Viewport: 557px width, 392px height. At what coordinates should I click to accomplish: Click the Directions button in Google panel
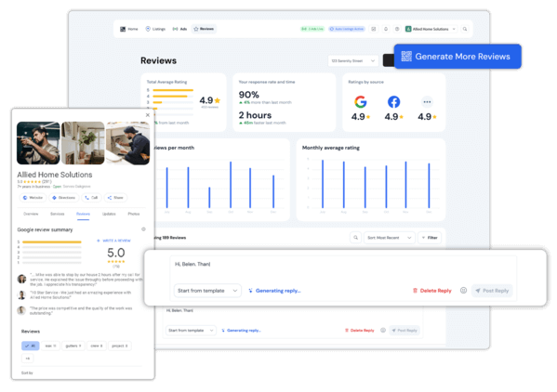tap(64, 198)
